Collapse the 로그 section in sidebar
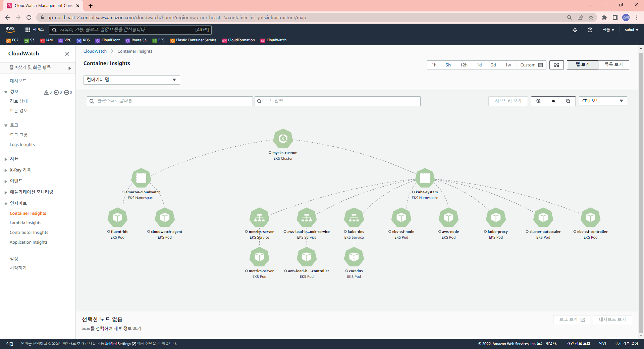 coord(6,126)
